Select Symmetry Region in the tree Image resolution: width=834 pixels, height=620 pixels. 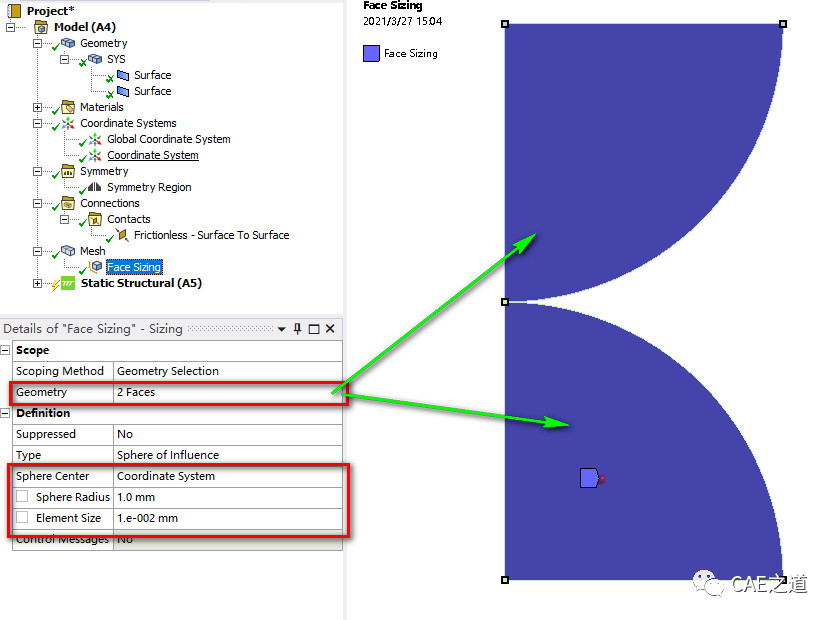click(149, 187)
